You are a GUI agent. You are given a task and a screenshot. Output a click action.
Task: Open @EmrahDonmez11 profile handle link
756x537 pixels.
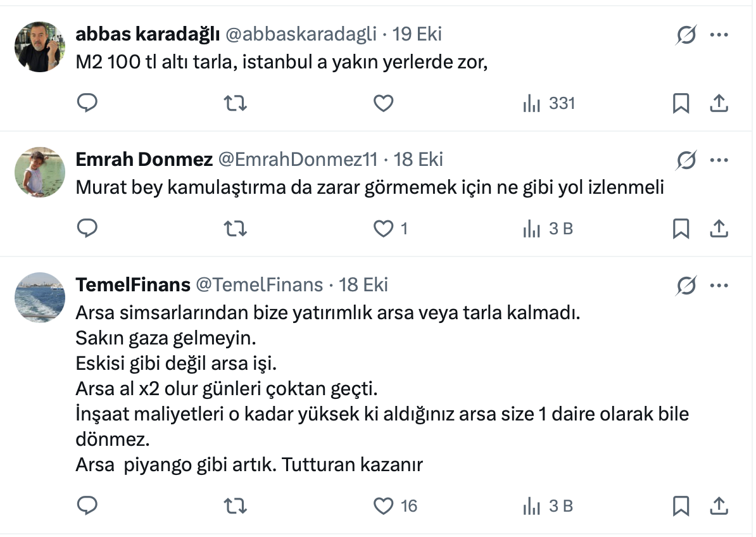pyautogui.click(x=298, y=160)
